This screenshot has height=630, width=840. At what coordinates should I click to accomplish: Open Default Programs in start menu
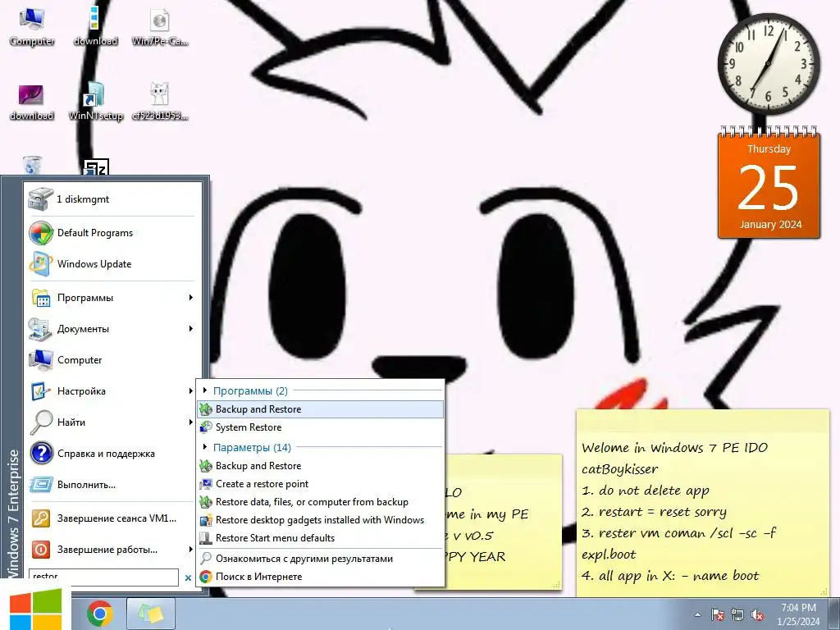tap(112, 233)
